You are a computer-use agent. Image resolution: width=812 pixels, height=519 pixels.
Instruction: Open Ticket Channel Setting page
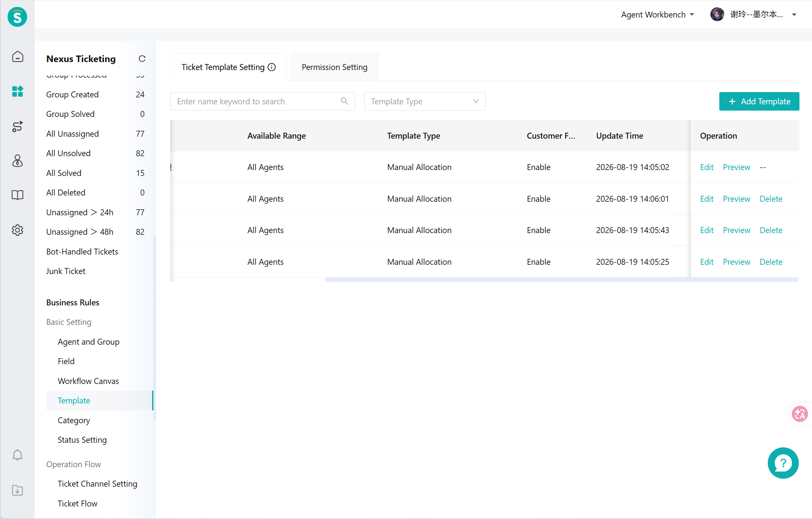coord(97,484)
